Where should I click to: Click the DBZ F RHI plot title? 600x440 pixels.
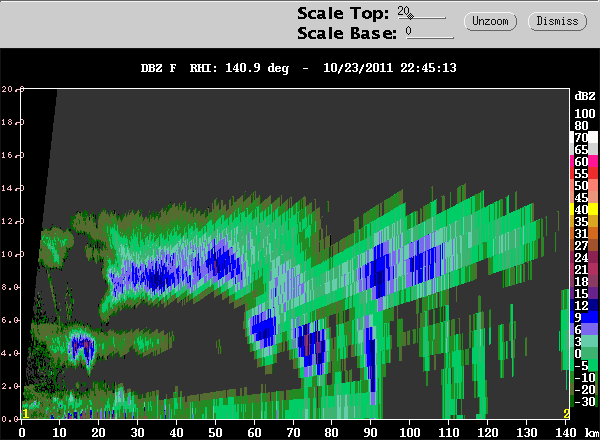(x=298, y=68)
